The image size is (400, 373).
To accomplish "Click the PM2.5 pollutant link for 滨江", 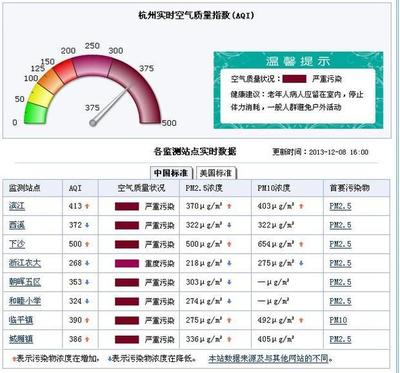I will (x=340, y=206).
